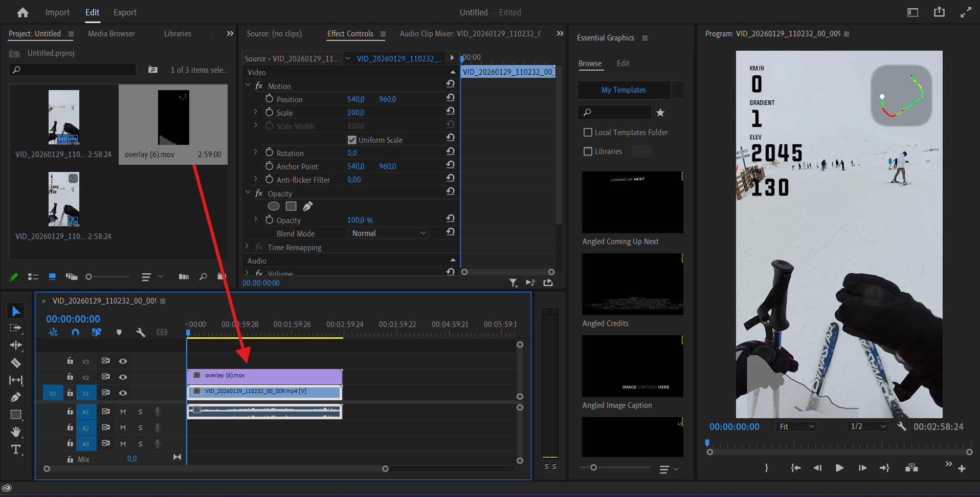The height and width of the screenshot is (497, 980).
Task: Hide track output for V2
Action: (123, 377)
